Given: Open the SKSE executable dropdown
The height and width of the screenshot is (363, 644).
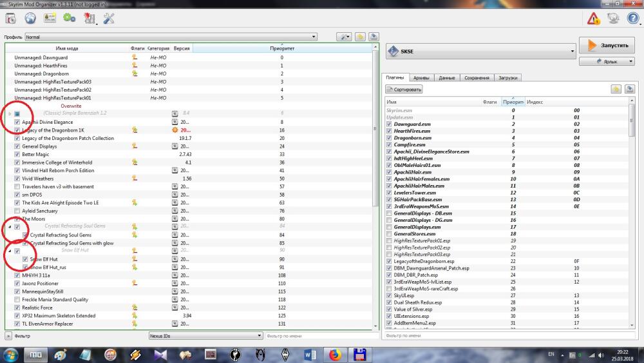Looking at the screenshot, I should click(x=480, y=52).
